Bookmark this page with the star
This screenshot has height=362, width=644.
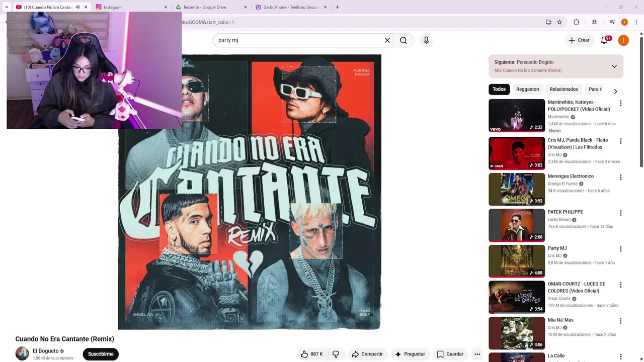coord(559,22)
